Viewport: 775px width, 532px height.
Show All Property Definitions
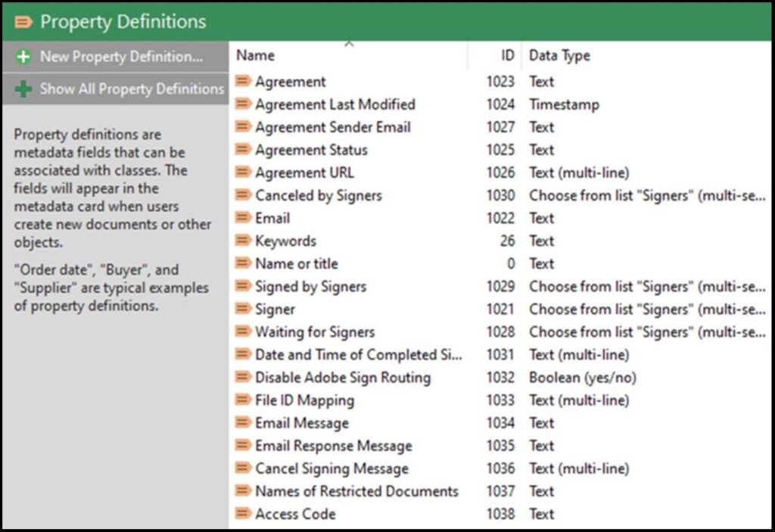point(132,89)
